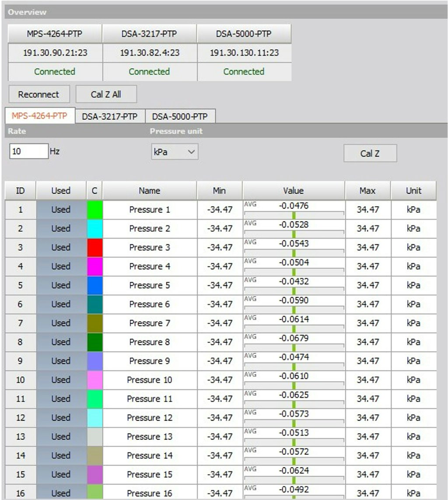Click the Pressure 10 value bar
Screen dimensions: 448x500
tap(294, 384)
